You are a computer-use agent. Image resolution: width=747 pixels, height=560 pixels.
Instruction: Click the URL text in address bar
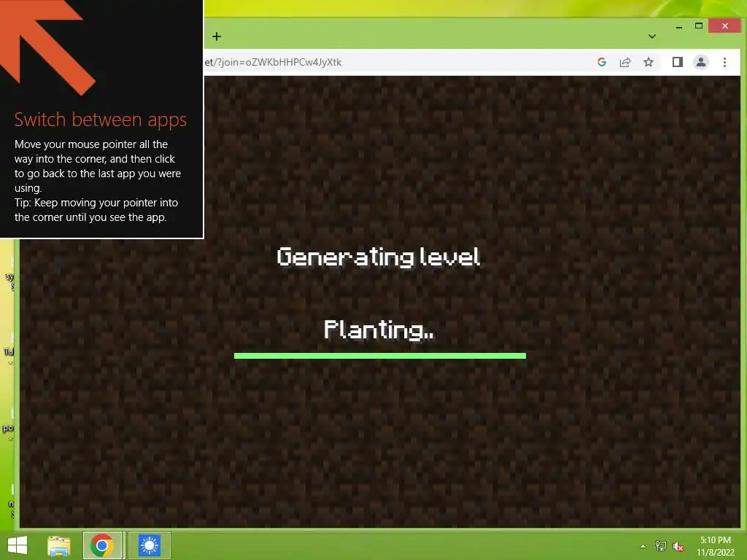273,63
